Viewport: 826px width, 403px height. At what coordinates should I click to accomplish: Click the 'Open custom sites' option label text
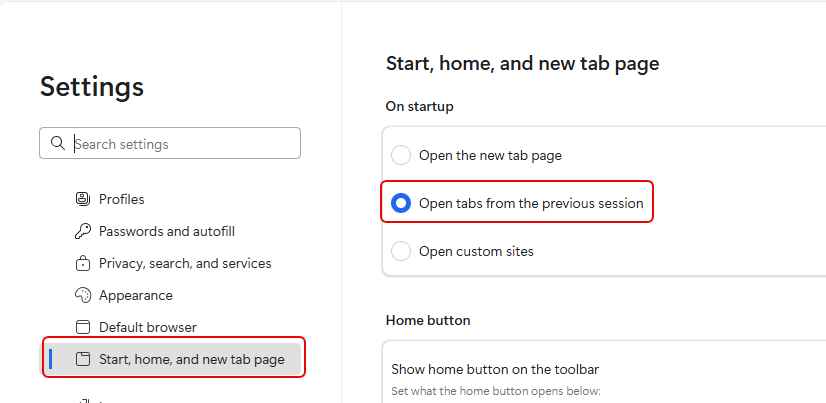pyautogui.click(x=476, y=251)
